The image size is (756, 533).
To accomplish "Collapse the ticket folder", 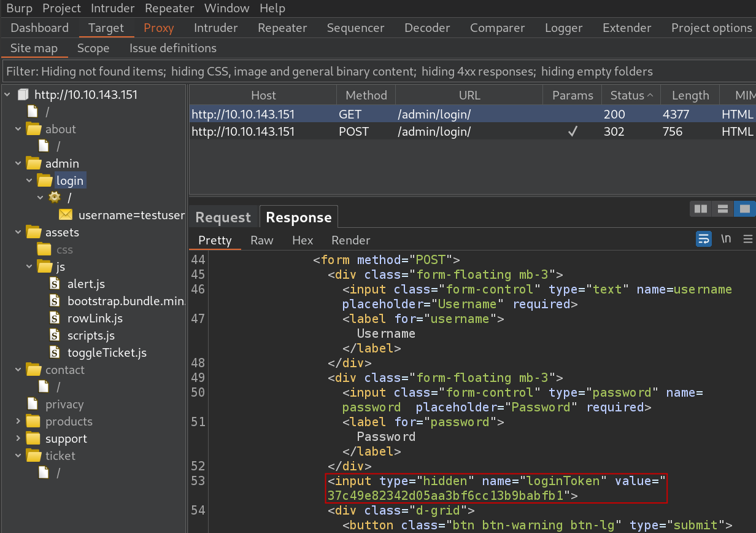I will click(x=18, y=456).
